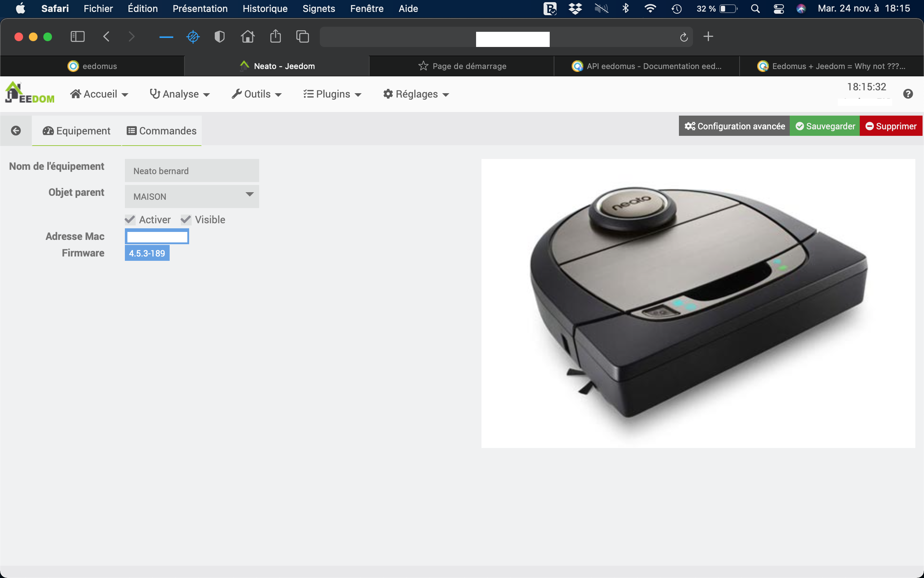The image size is (924, 578).
Task: Open the Historique menu
Action: (x=265, y=8)
